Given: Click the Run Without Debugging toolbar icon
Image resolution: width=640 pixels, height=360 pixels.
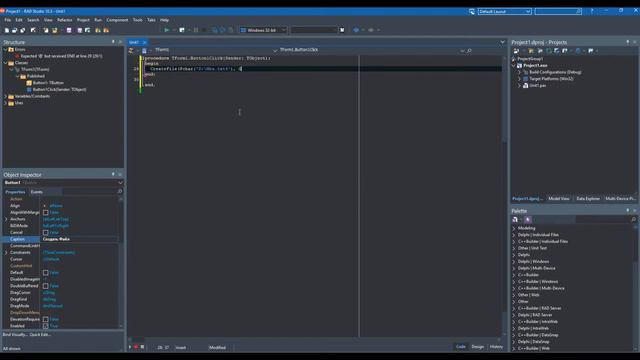Looking at the screenshot, I should coord(182,30).
